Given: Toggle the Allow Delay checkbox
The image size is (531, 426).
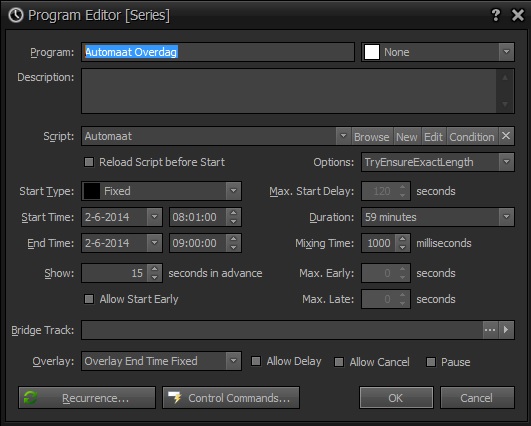Looking at the screenshot, I should [x=256, y=361].
